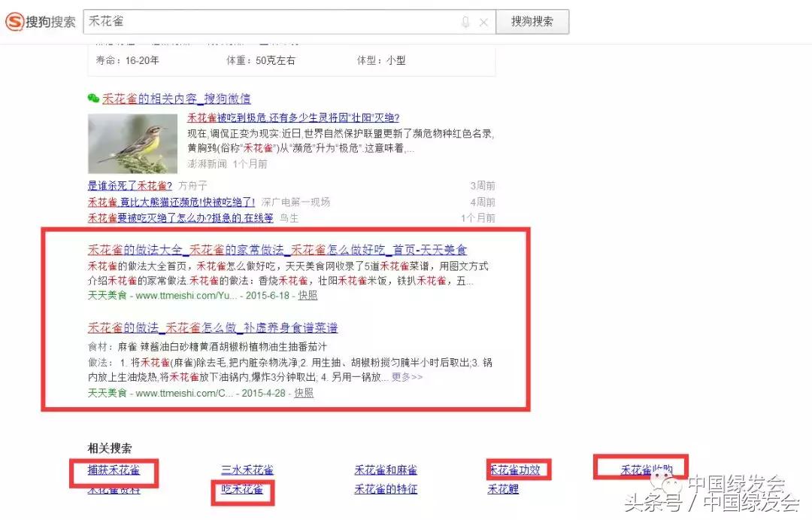
Task: Open the 禾花雀功效 related search
Action: 517,469
